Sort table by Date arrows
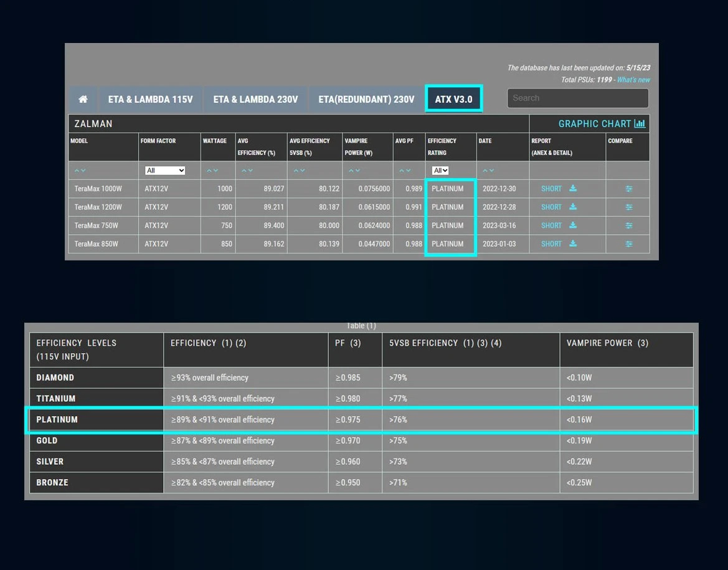The width and height of the screenshot is (728, 570). pyautogui.click(x=489, y=171)
